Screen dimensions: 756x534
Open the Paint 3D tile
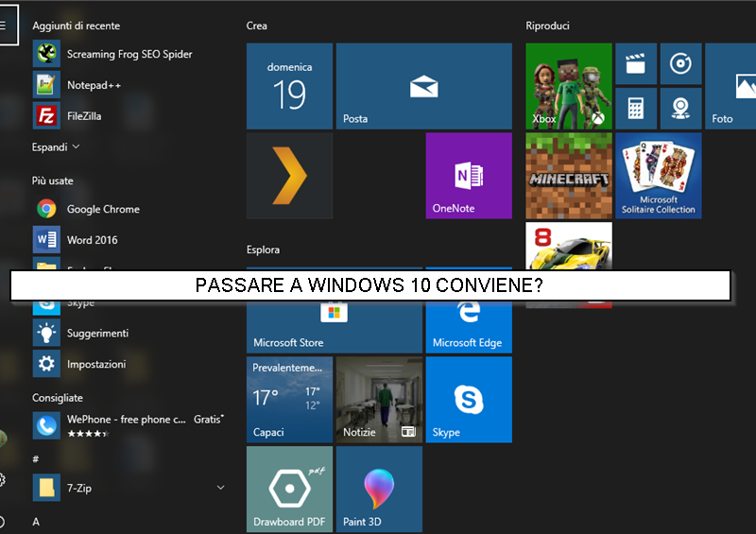click(378, 490)
